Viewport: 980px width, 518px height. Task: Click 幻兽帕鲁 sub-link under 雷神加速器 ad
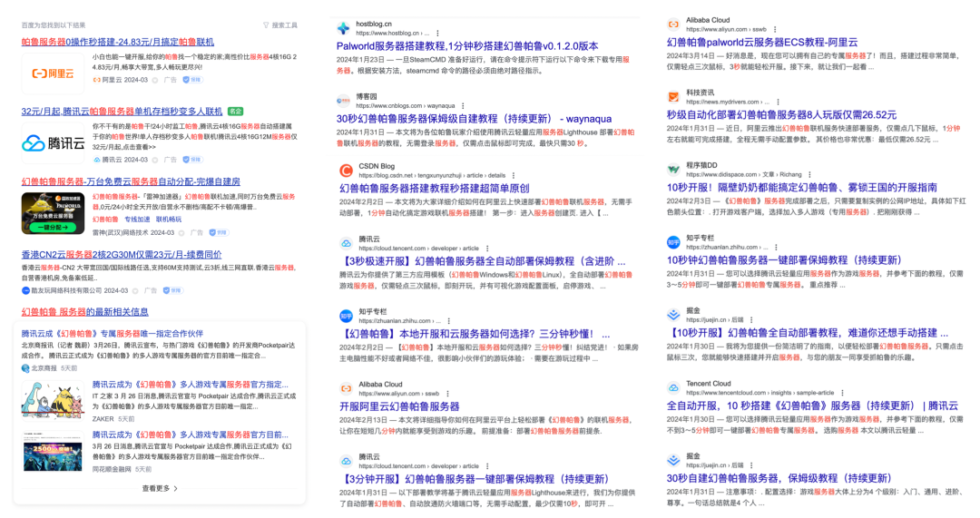[x=105, y=220]
